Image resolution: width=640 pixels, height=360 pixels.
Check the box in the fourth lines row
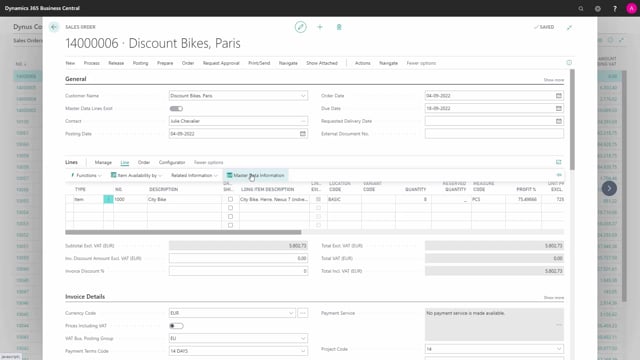click(x=230, y=225)
